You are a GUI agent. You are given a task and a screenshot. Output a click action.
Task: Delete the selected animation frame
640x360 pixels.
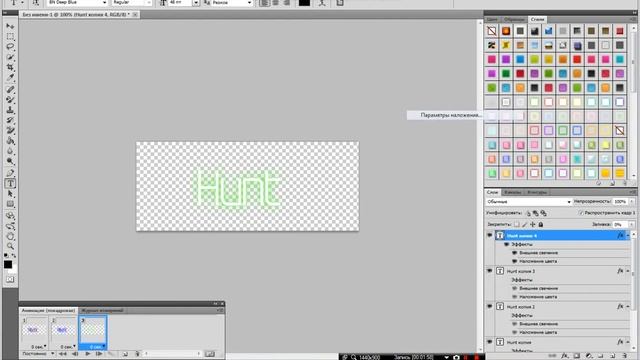point(137,354)
